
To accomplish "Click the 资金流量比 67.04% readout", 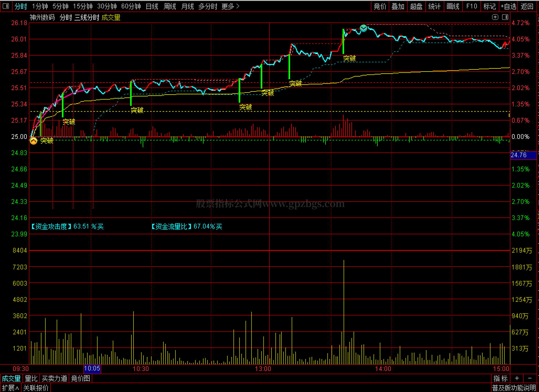I will coord(186,226).
